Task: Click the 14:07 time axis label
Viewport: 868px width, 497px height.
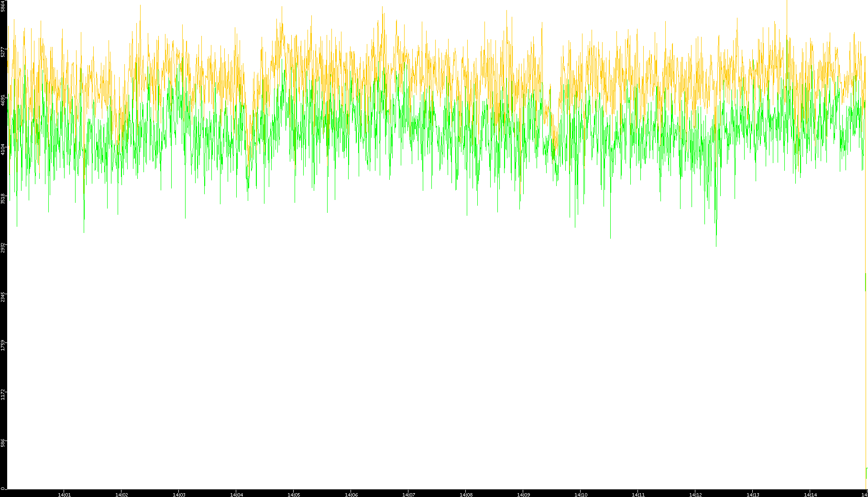Action: [x=408, y=495]
